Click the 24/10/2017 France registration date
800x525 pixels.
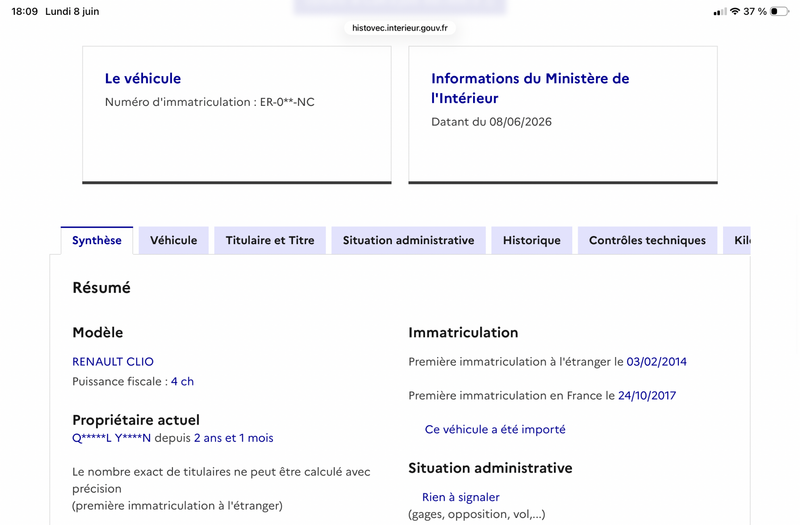coord(647,395)
